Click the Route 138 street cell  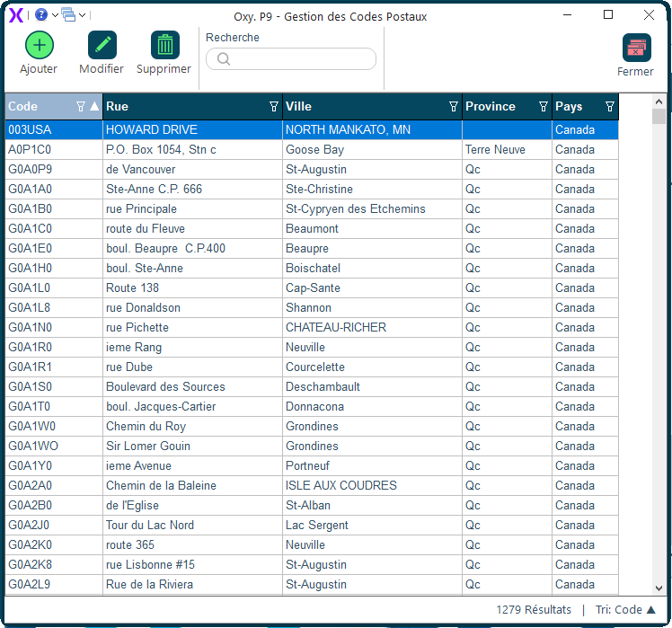[192, 287]
